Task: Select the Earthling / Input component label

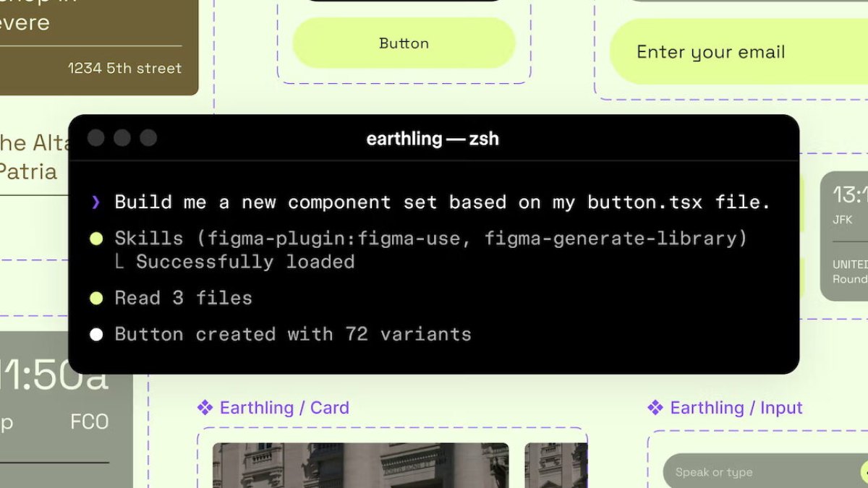Action: click(x=736, y=408)
